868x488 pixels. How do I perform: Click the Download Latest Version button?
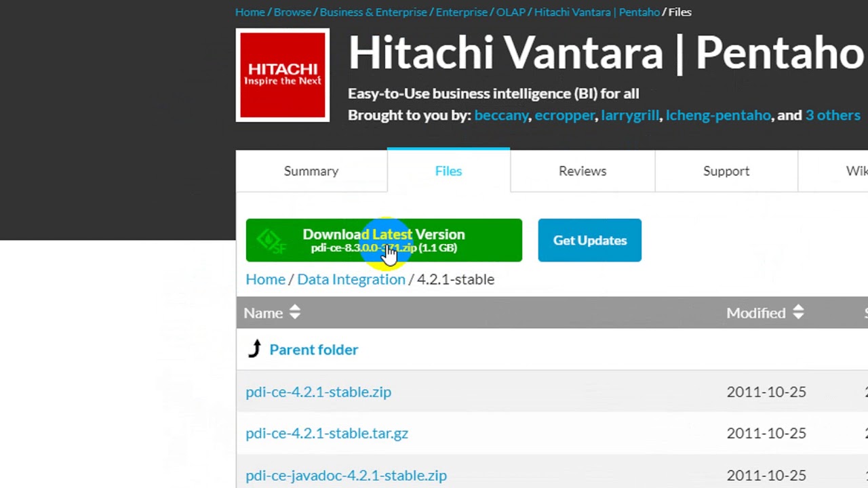384,240
